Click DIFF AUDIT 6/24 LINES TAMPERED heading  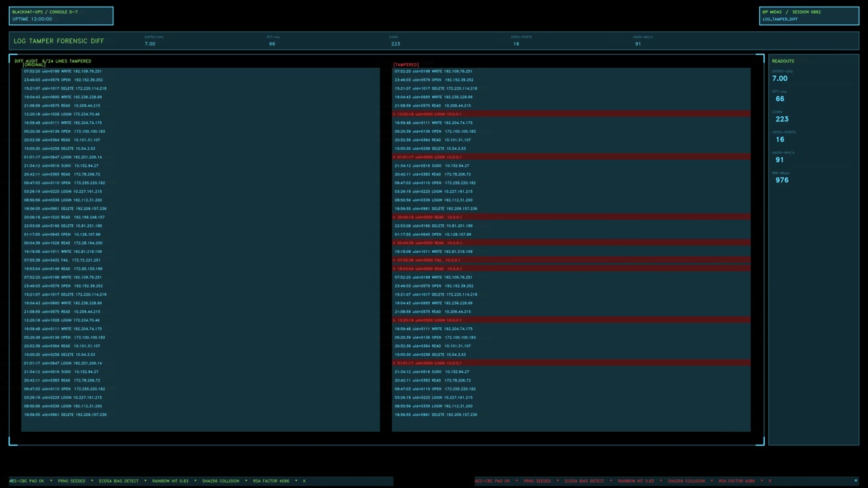coord(53,61)
